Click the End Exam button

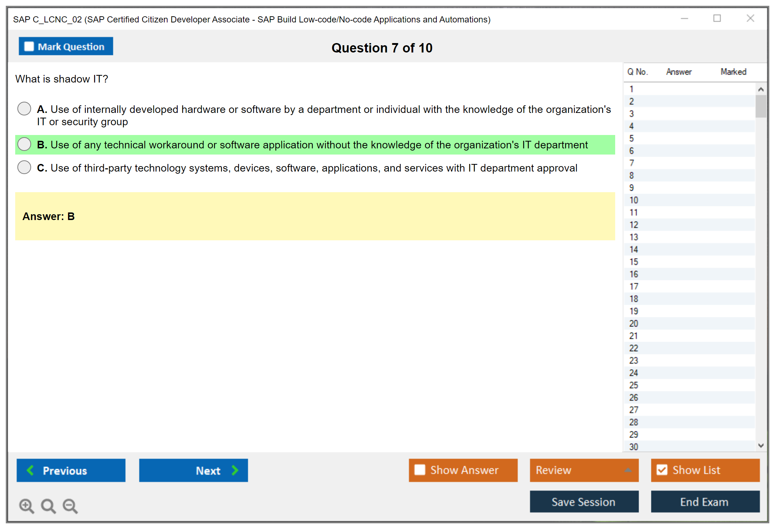point(705,502)
